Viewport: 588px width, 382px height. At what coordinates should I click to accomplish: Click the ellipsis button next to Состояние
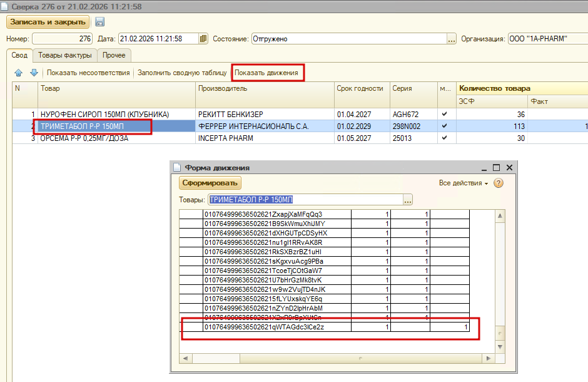point(451,39)
